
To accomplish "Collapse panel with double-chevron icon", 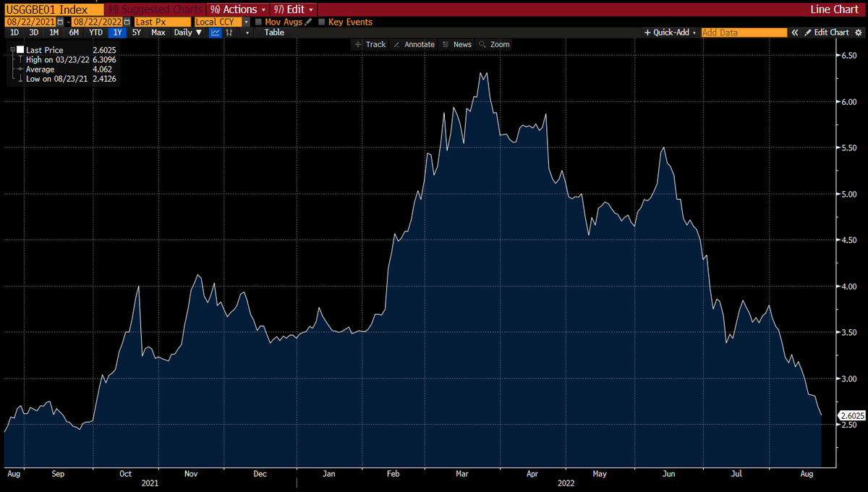I will (795, 33).
